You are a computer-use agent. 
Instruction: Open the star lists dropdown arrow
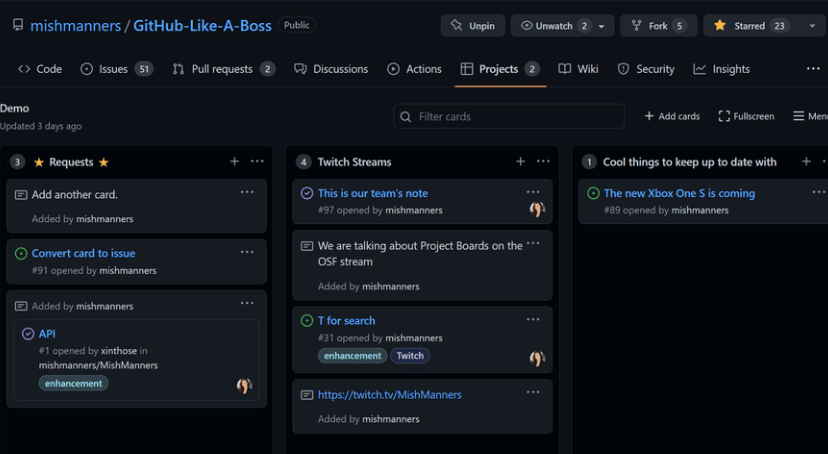coord(813,26)
